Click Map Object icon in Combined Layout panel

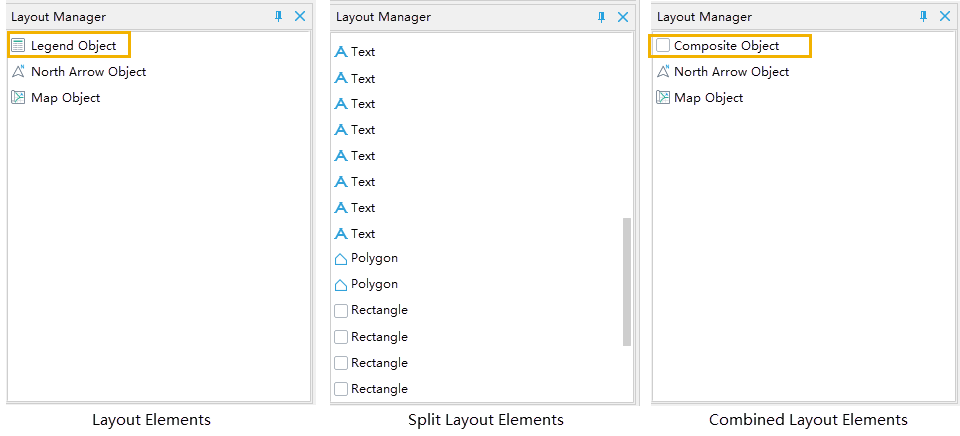click(662, 98)
